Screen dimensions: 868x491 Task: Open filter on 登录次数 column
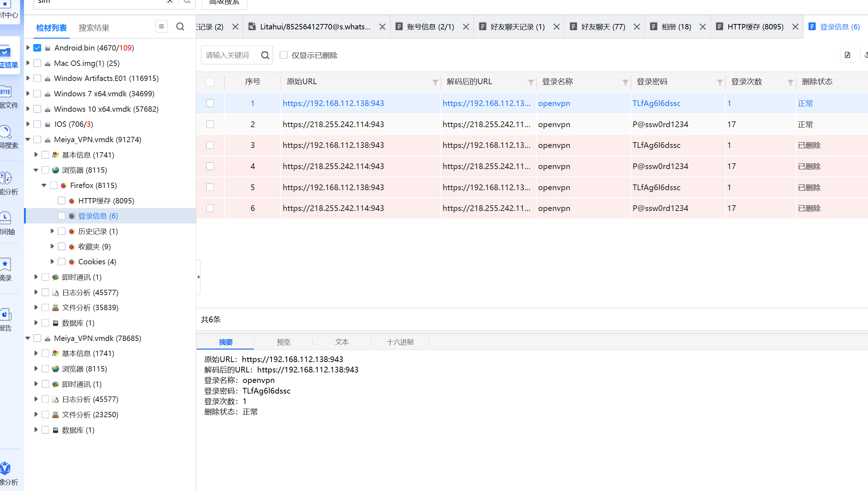(790, 82)
